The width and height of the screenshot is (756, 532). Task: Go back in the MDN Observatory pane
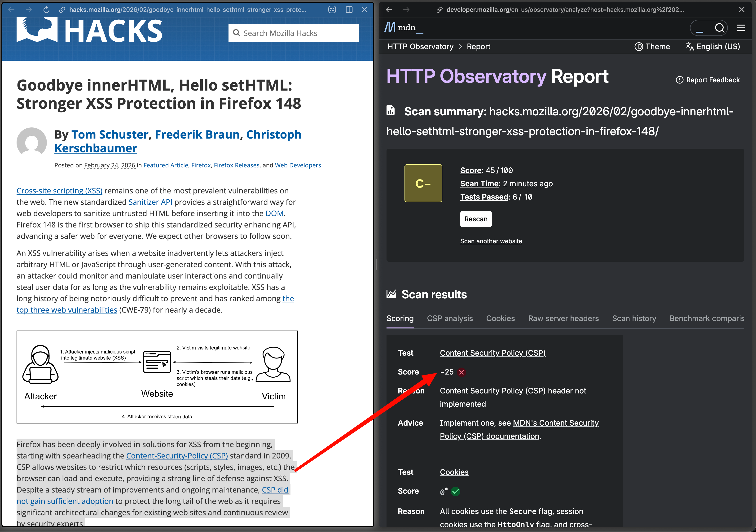click(389, 9)
